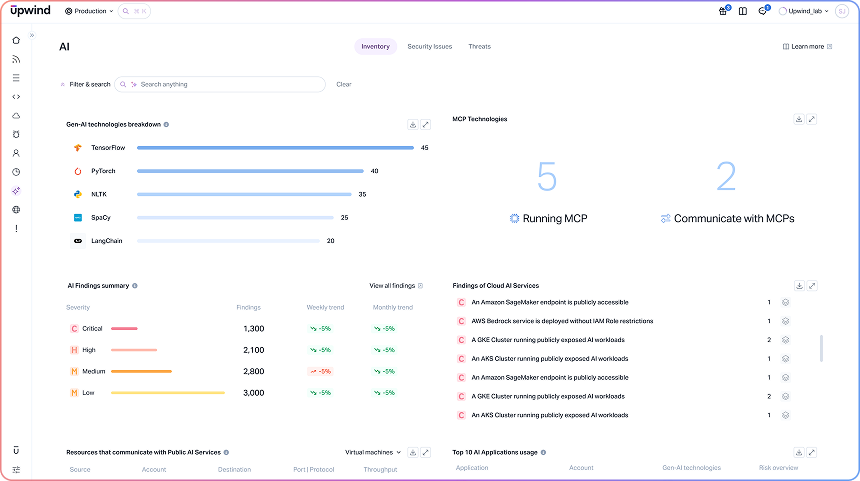The height and width of the screenshot is (481, 860).
Task: Expand the sidebar with double chevron
Action: click(x=32, y=36)
